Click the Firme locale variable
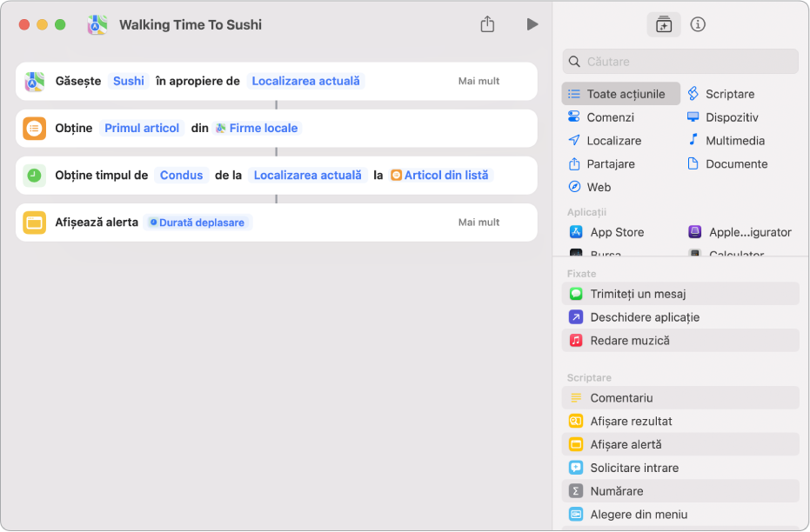The image size is (810, 532). click(x=257, y=128)
